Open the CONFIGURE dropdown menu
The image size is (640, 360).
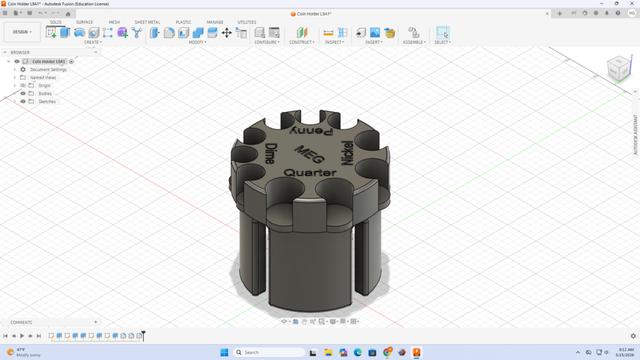267,42
